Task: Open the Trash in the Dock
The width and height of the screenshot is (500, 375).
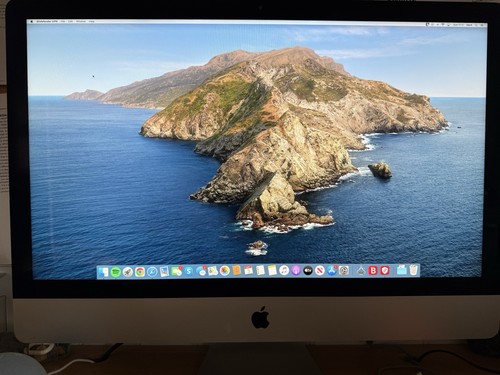Action: 414,270
